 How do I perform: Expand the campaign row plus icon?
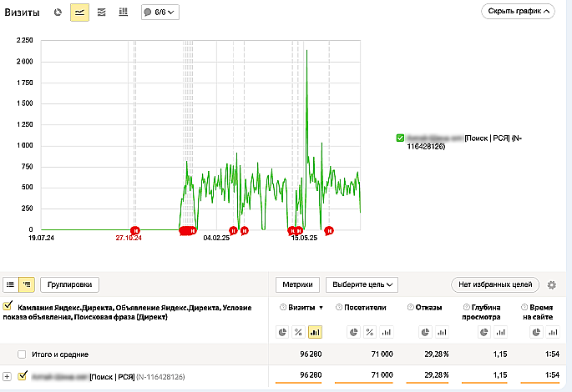[x=7, y=376]
